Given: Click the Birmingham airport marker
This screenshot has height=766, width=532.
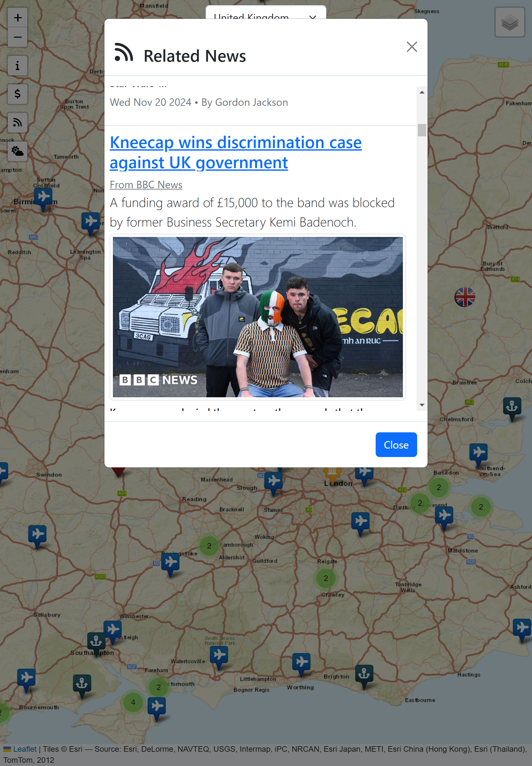Looking at the screenshot, I should click(43, 199).
